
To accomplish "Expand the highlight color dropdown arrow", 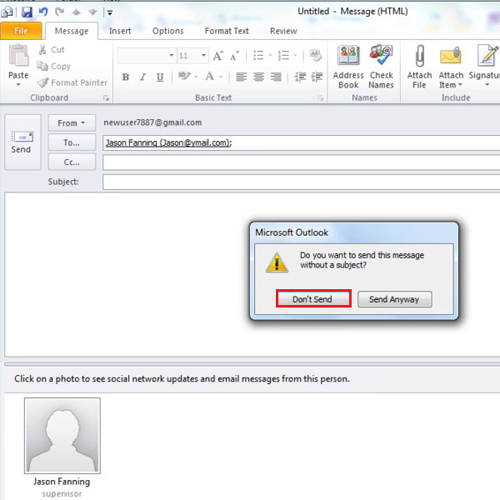I will 196,77.
